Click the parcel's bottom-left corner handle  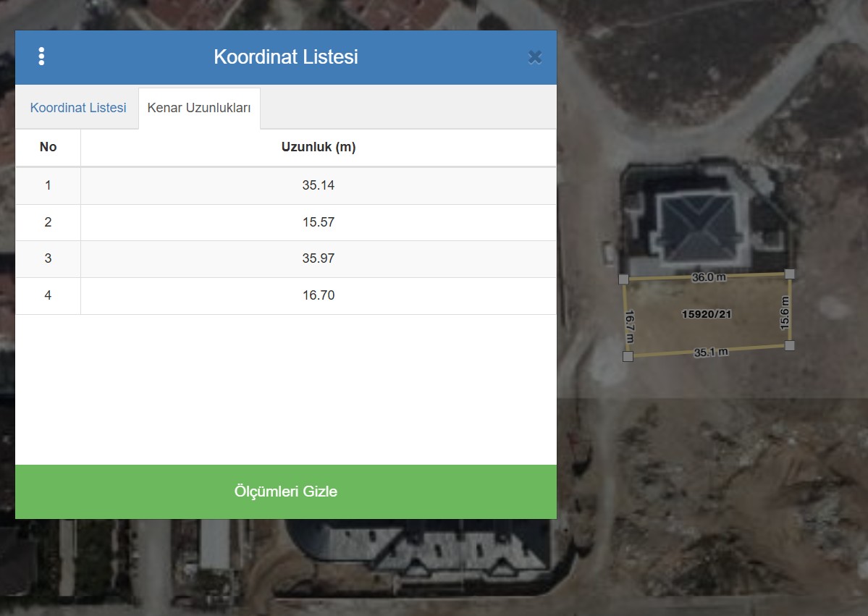[628, 356]
